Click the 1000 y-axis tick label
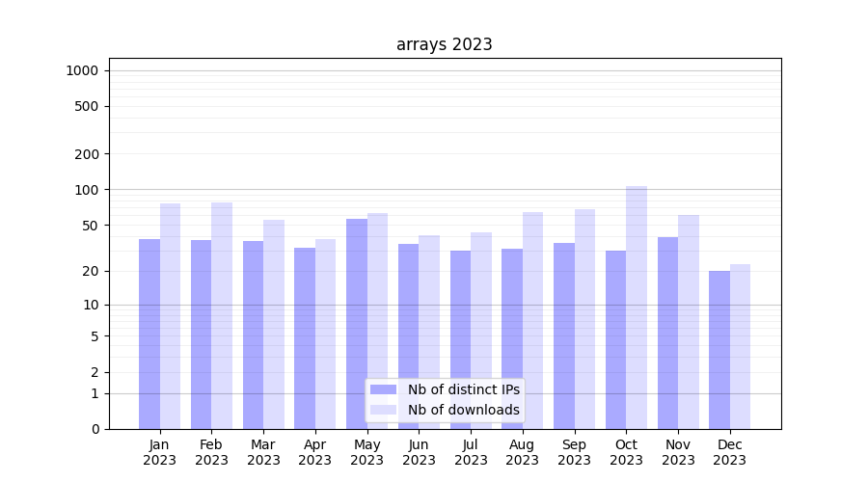The image size is (868, 482). [x=82, y=70]
